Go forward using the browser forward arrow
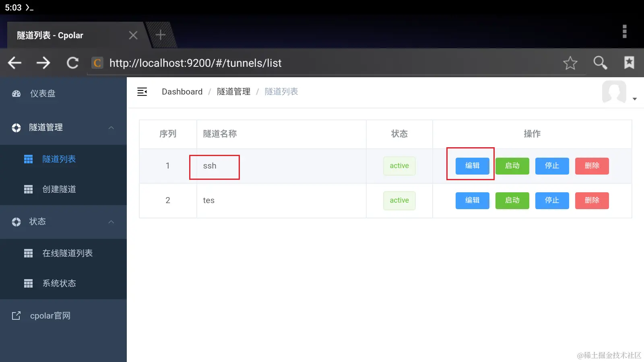The height and width of the screenshot is (362, 644). click(43, 63)
